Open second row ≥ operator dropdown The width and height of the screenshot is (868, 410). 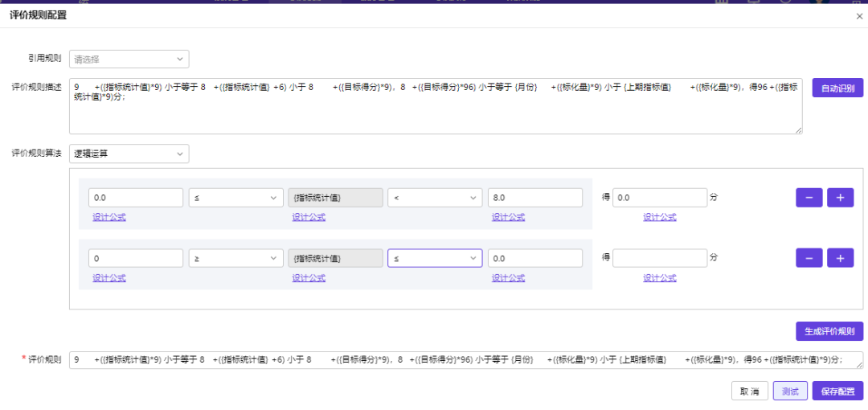234,258
